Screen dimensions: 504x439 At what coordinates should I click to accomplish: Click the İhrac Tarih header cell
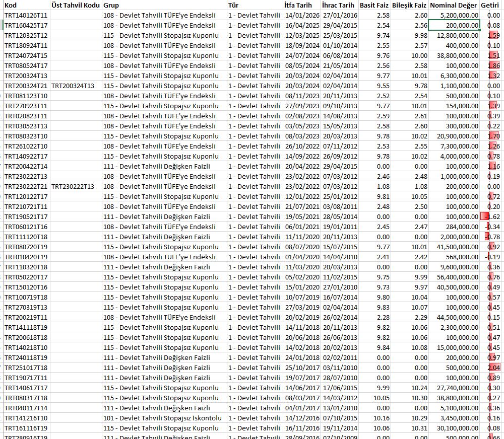pos(340,5)
